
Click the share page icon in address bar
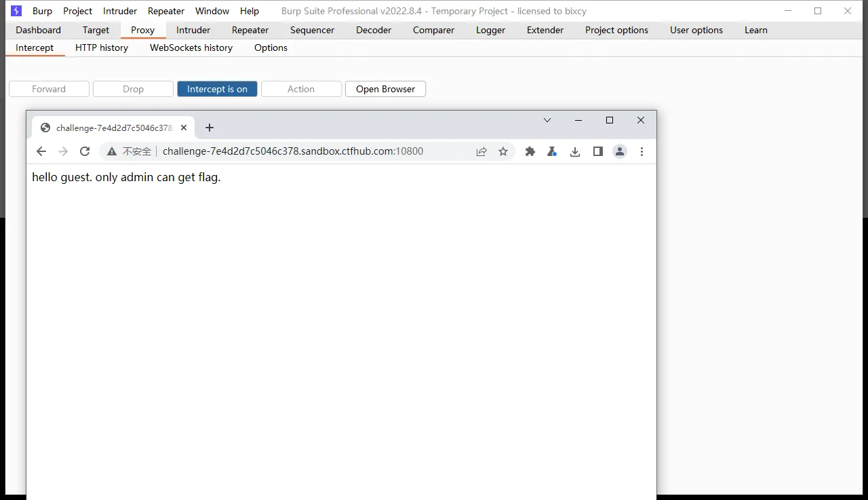(x=481, y=151)
